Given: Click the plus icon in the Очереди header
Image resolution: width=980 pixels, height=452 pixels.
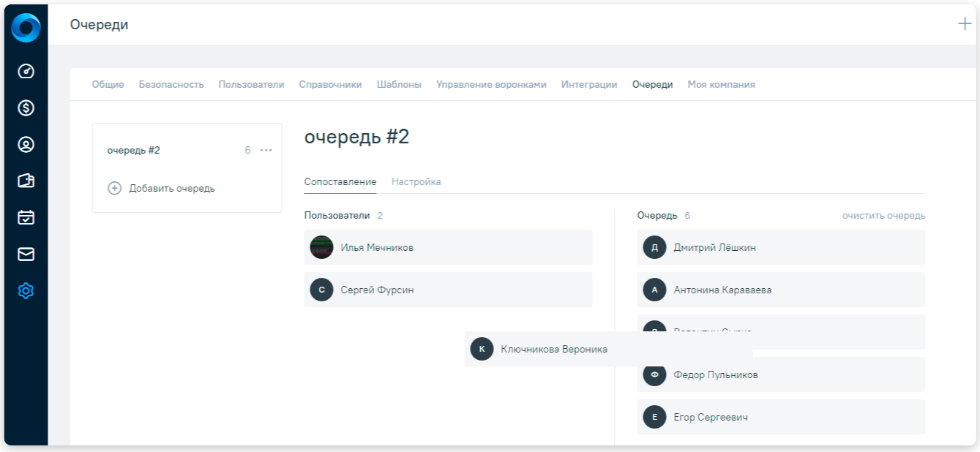Looking at the screenshot, I should coord(964,24).
